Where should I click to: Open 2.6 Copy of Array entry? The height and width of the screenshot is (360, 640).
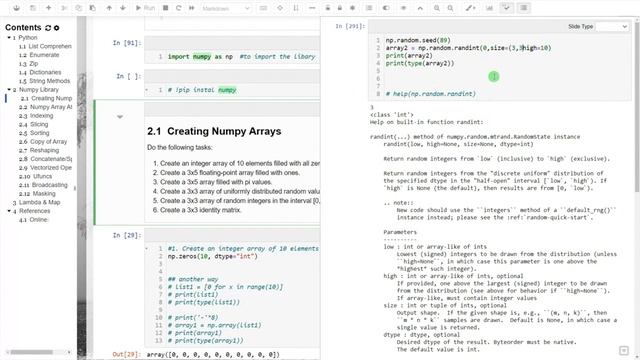(x=43, y=142)
